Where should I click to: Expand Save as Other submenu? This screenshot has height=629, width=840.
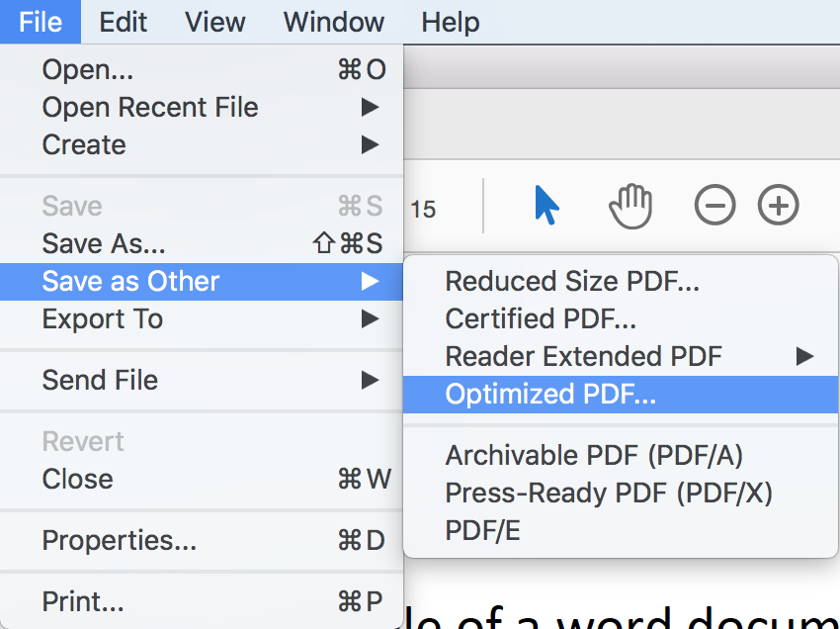[x=202, y=282]
